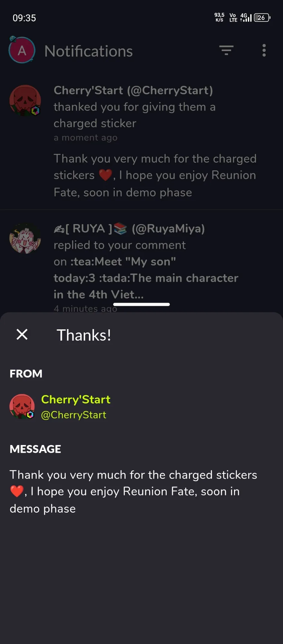Image resolution: width=283 pixels, height=644 pixels.
Task: Tap the heart emoji in the notification preview
Action: [x=105, y=175]
